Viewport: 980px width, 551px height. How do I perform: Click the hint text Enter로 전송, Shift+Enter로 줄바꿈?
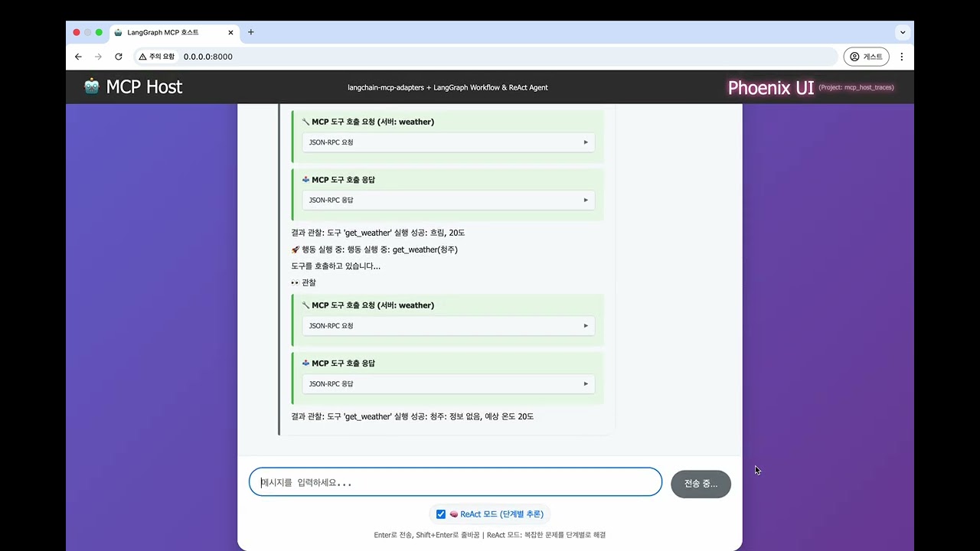[x=427, y=535]
